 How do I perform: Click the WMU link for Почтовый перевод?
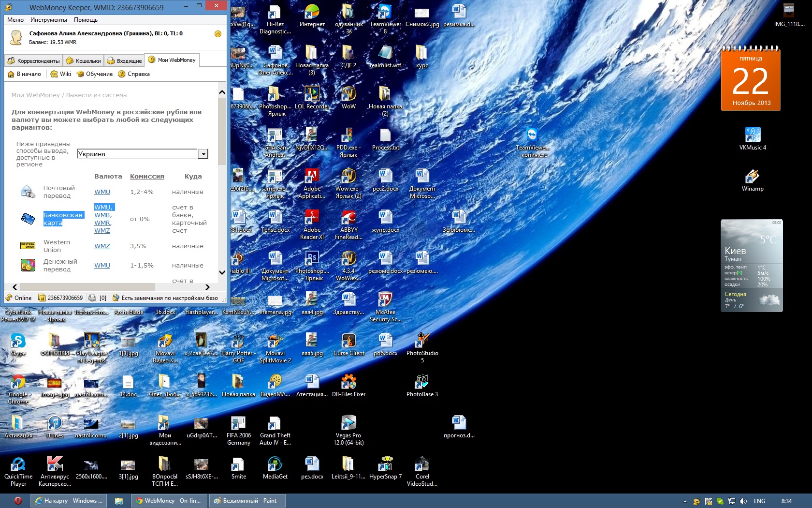(x=102, y=192)
